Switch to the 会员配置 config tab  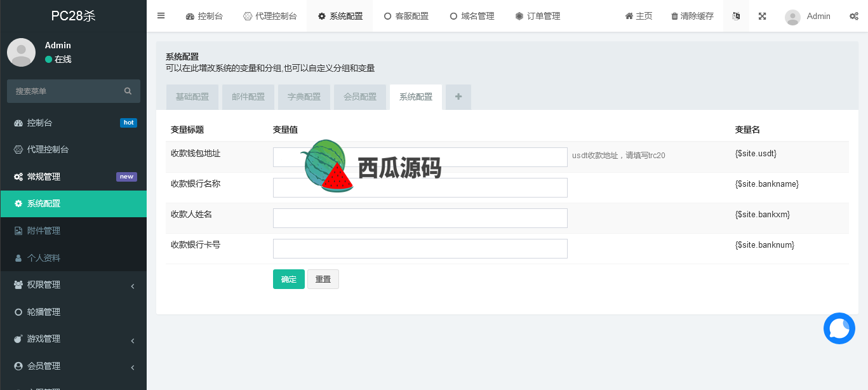(x=360, y=97)
